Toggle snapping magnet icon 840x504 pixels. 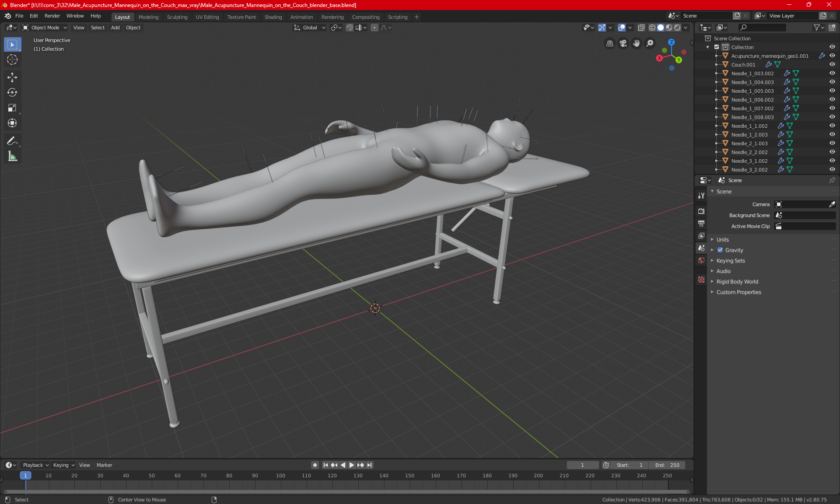click(x=350, y=28)
